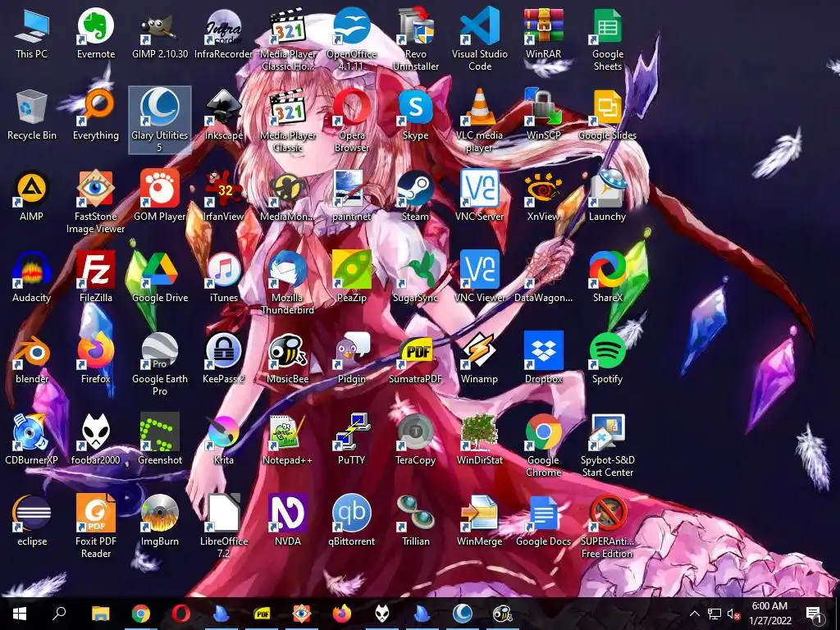This screenshot has width=840, height=630.
Task: Click the Notepad++ desktop icon
Action: pyautogui.click(x=288, y=441)
